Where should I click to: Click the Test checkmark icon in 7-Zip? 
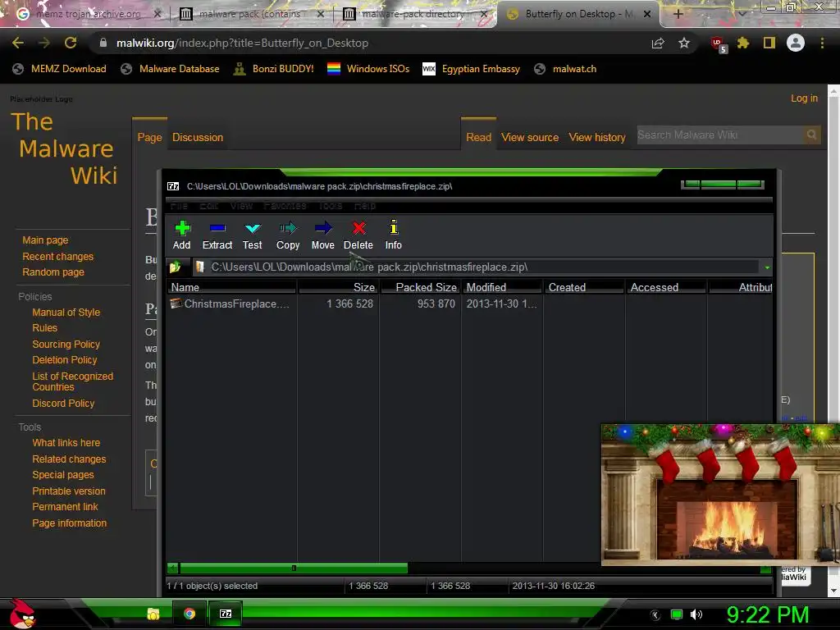click(x=253, y=235)
